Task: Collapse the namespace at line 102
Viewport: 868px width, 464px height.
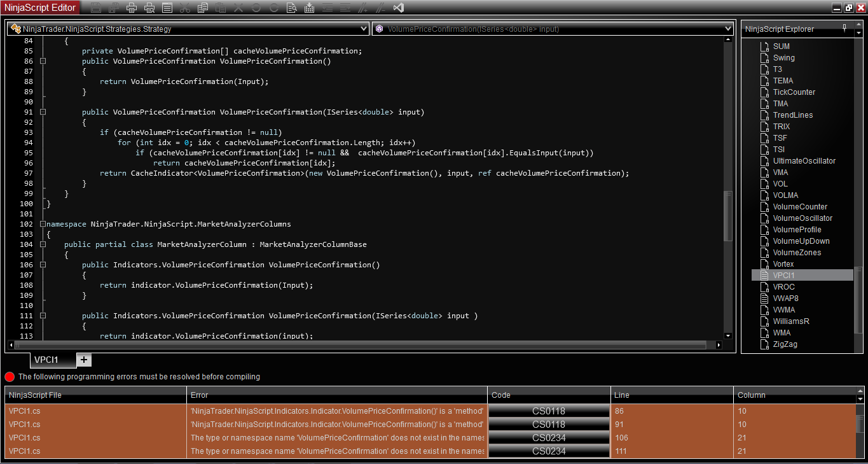Action: point(43,224)
